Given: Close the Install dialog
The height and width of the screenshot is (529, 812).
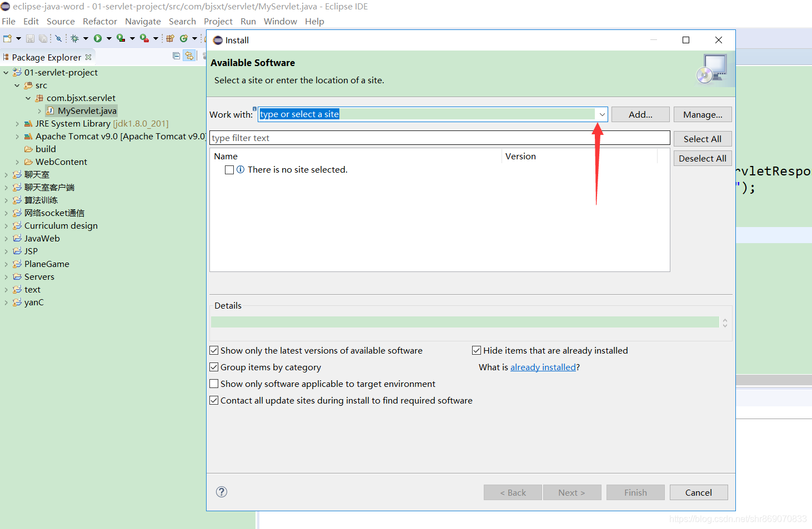Looking at the screenshot, I should click(719, 40).
